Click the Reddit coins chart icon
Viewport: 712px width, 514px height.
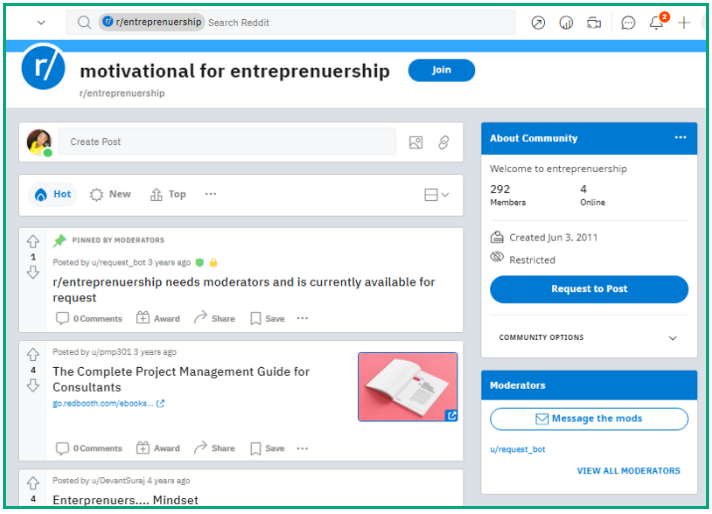[x=566, y=22]
